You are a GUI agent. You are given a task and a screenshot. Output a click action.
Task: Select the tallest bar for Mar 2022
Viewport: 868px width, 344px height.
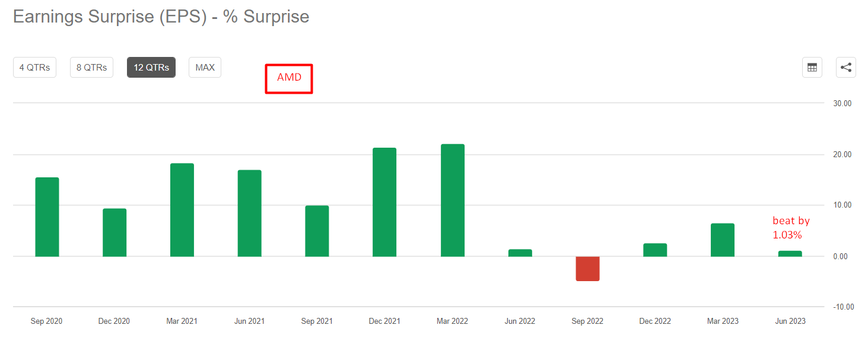(452, 199)
